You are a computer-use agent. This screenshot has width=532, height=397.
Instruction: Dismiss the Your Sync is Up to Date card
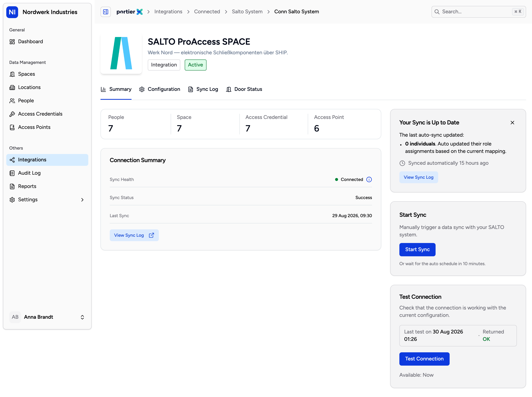[512, 123]
